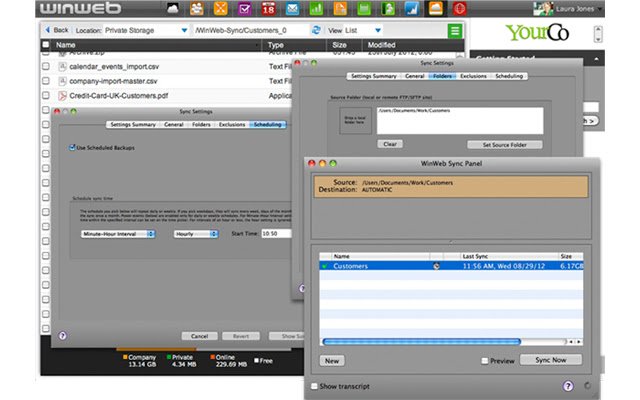Open the green person icon

click(388, 8)
